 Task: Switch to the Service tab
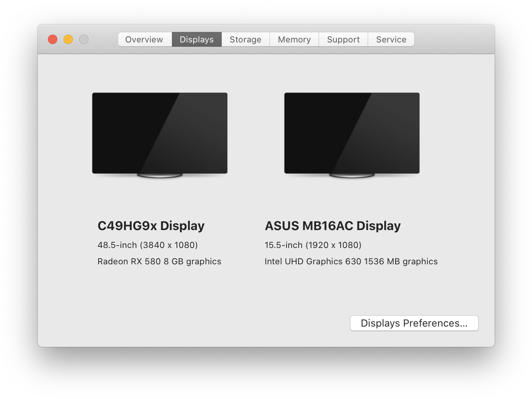click(x=391, y=39)
